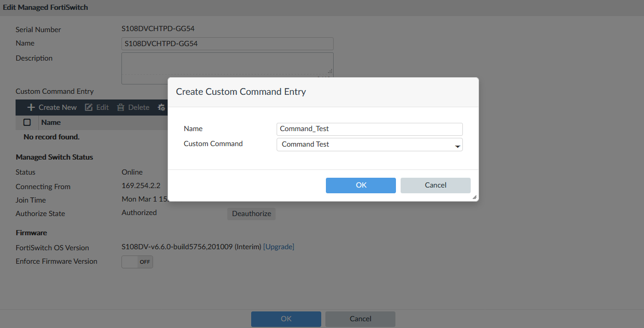The image size is (644, 328).
Task: Open the gear settings icon in the toolbar
Action: click(161, 107)
